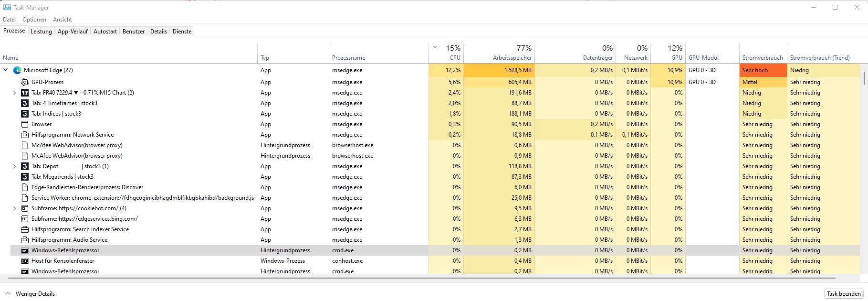This screenshot has width=868, height=301.
Task: Sort by Arbeitsspeicher column header
Action: (499, 54)
